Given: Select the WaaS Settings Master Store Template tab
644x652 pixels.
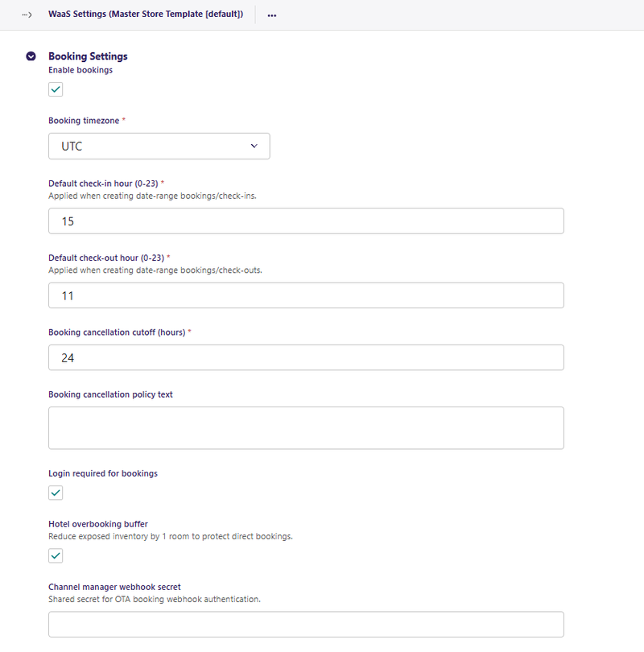Looking at the screenshot, I should tap(146, 14).
